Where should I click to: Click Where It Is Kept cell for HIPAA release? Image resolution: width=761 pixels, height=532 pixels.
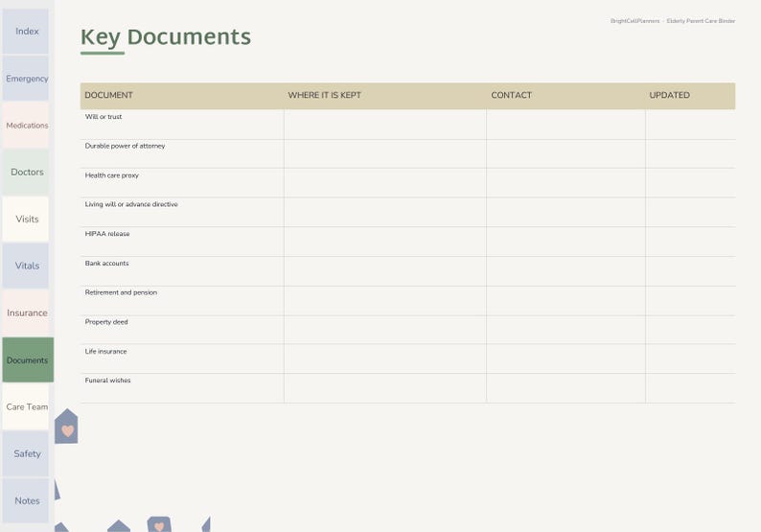[385, 242]
